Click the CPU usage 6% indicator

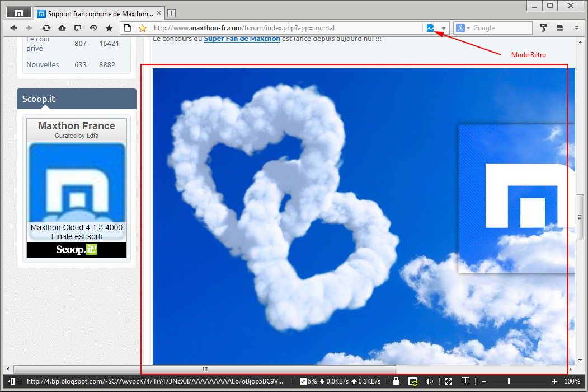click(308, 381)
